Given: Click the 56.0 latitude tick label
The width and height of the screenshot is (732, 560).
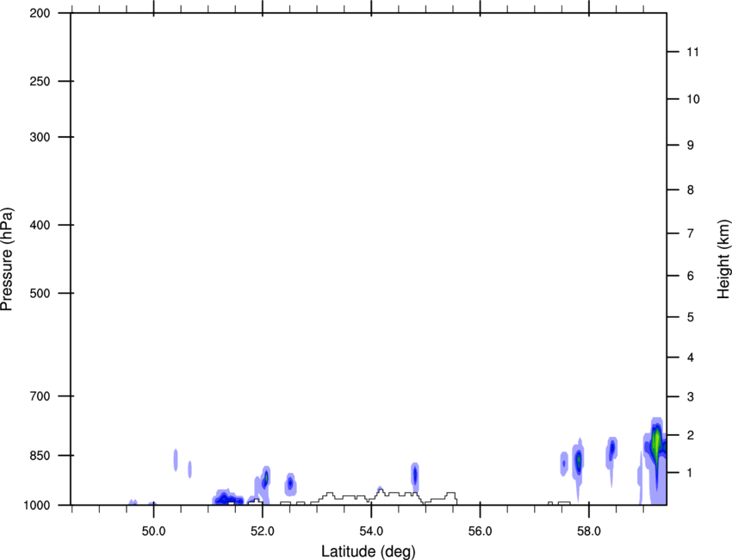Looking at the screenshot, I should [480, 532].
